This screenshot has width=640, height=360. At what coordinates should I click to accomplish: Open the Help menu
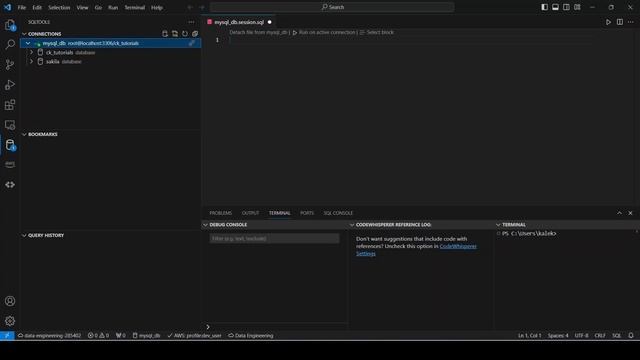[x=157, y=7]
